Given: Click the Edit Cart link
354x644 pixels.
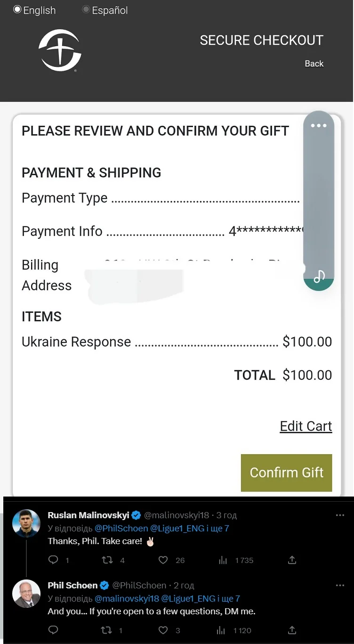Looking at the screenshot, I should [306, 426].
